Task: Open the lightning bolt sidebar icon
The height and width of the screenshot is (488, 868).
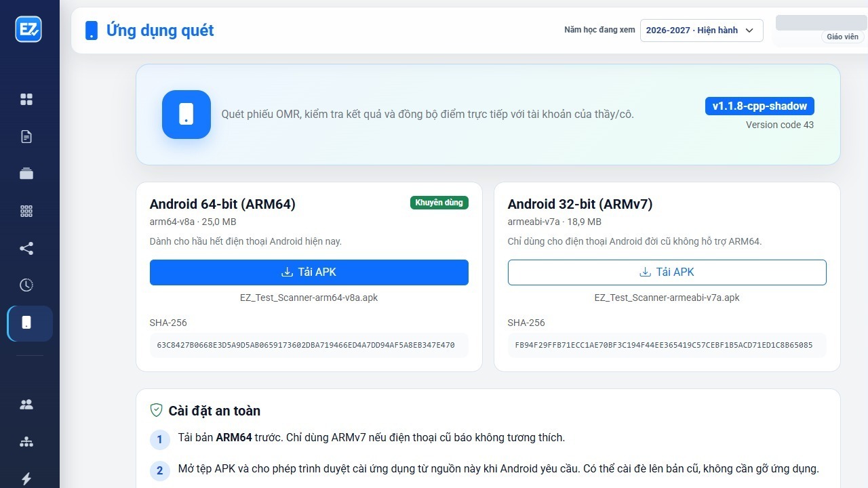Action: [26, 479]
